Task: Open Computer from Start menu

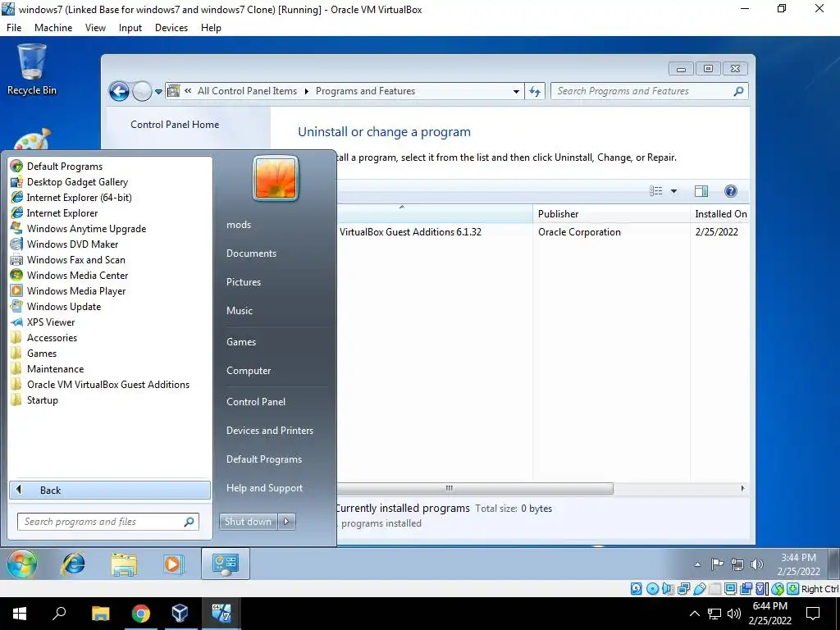Action: (249, 371)
